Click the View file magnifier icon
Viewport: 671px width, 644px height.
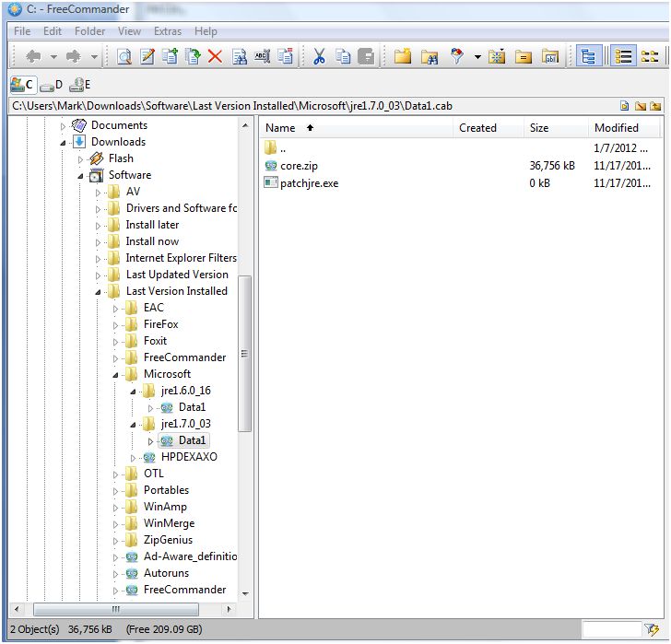(x=124, y=56)
